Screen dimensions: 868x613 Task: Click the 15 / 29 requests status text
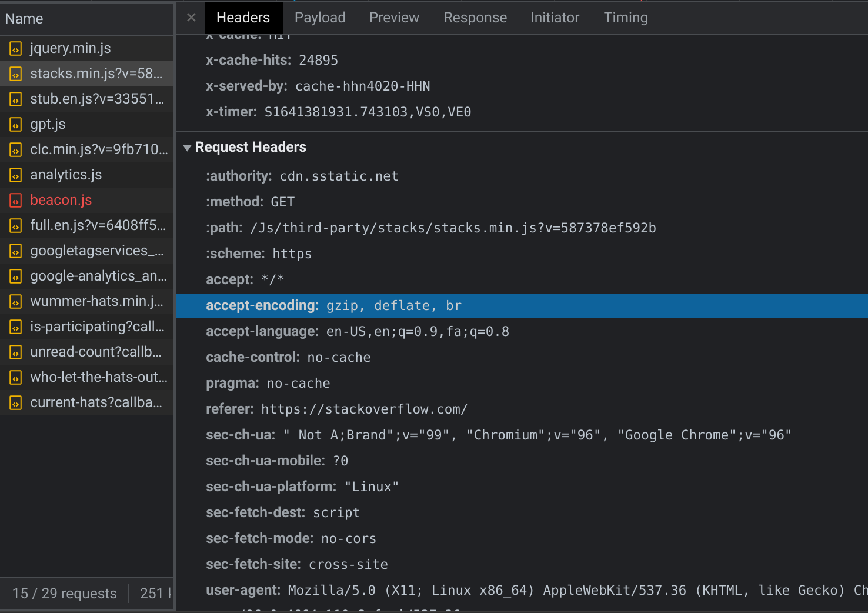point(65,594)
